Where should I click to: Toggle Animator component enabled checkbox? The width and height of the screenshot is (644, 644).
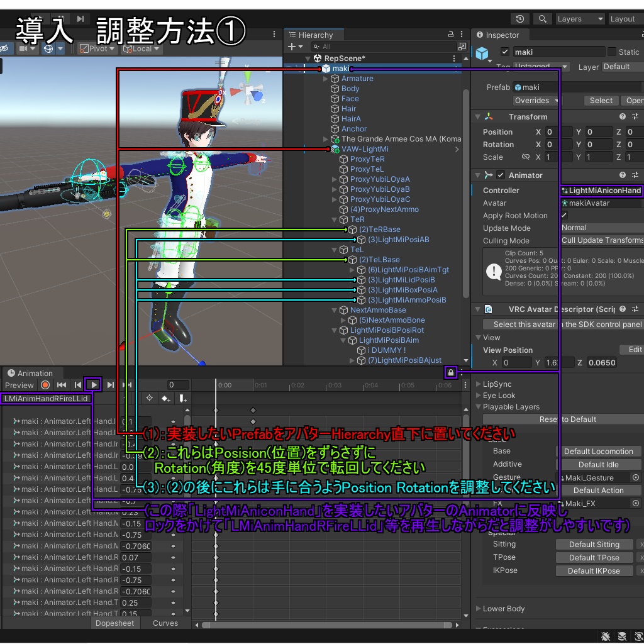tap(501, 175)
